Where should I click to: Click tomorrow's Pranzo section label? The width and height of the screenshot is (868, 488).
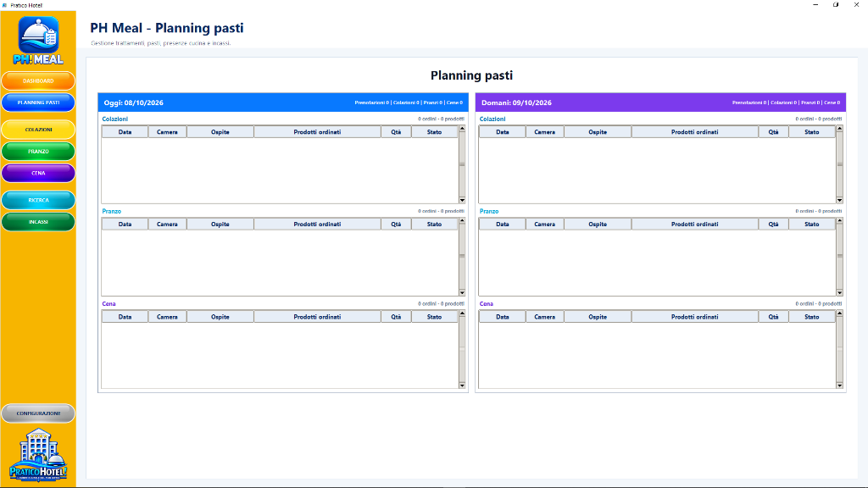(489, 211)
